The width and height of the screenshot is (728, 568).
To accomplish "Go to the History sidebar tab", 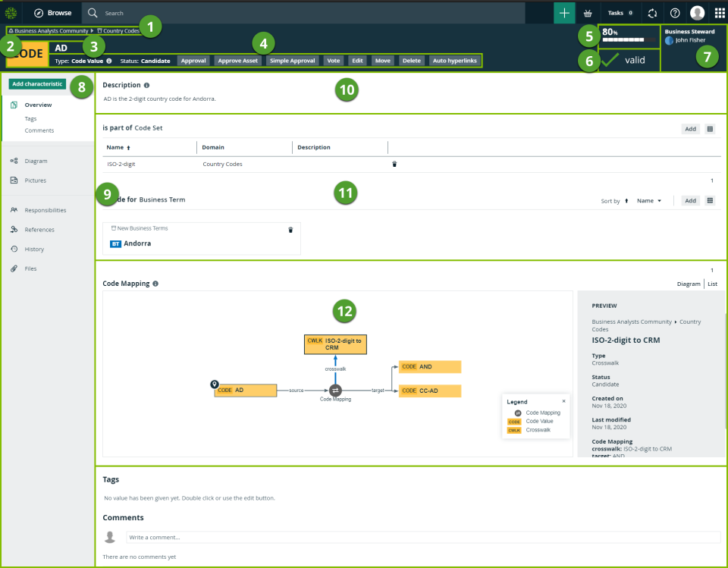I will [34, 249].
